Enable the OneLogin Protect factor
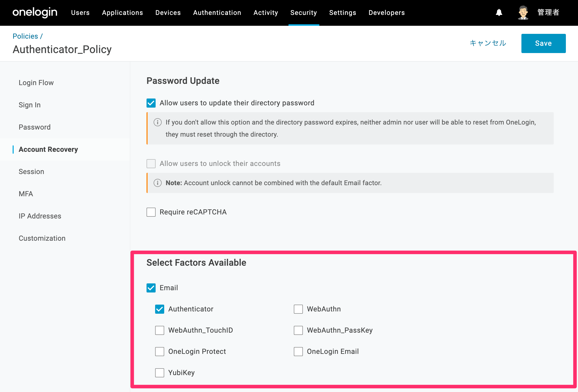578x392 pixels. click(160, 352)
